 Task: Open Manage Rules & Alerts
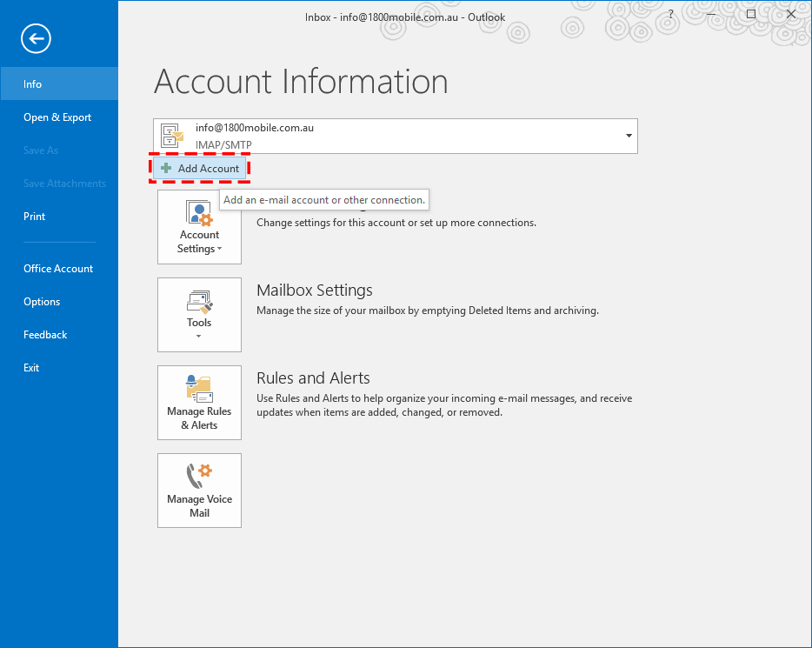tap(199, 403)
